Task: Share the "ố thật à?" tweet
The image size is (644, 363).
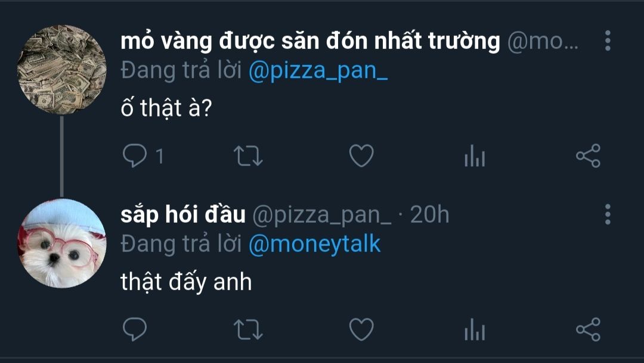Action: tap(588, 156)
